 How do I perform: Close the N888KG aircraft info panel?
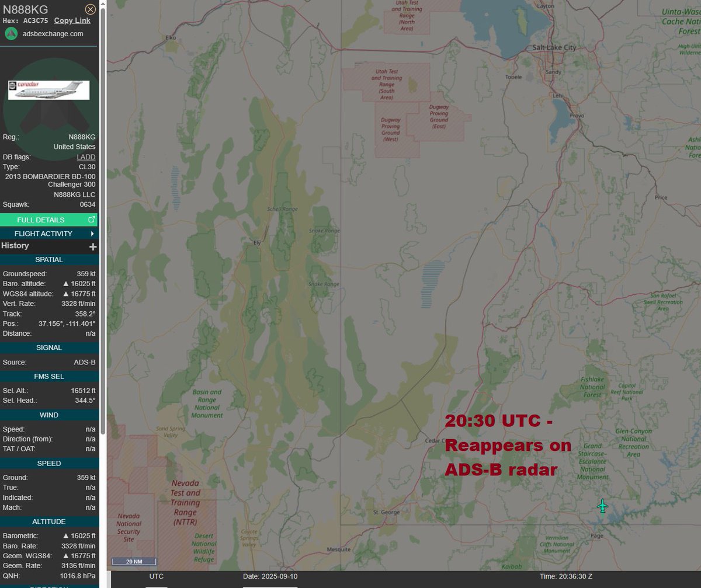[90, 9]
